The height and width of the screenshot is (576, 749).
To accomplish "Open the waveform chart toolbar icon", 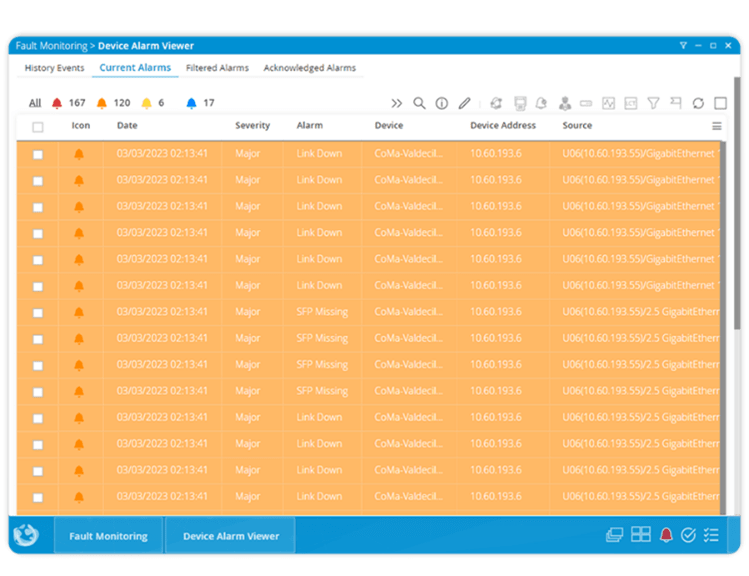I will [609, 103].
